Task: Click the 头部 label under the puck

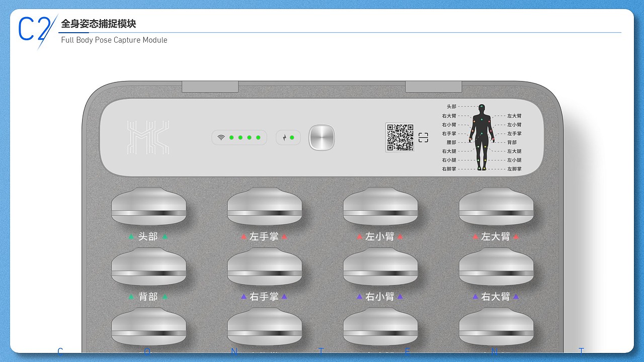Action: coord(148,236)
